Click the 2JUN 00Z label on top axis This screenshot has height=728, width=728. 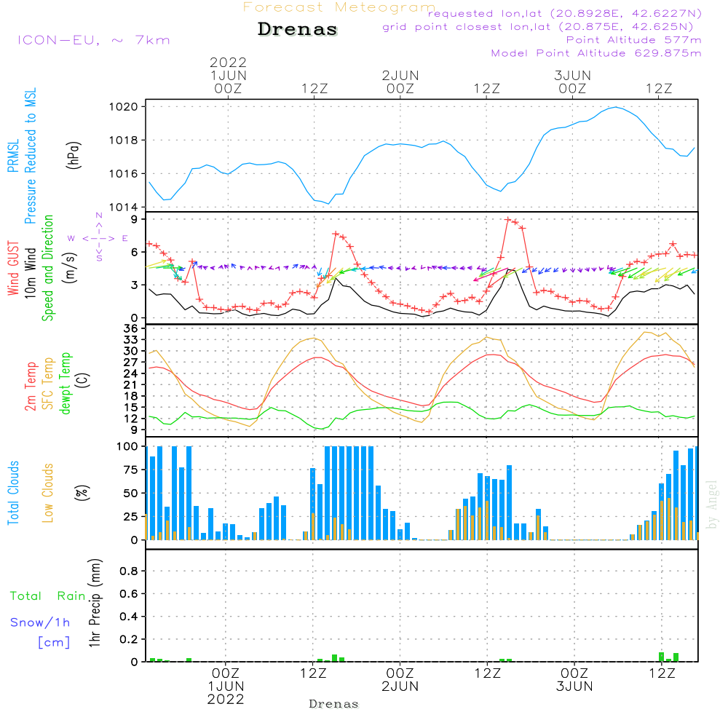click(x=400, y=82)
